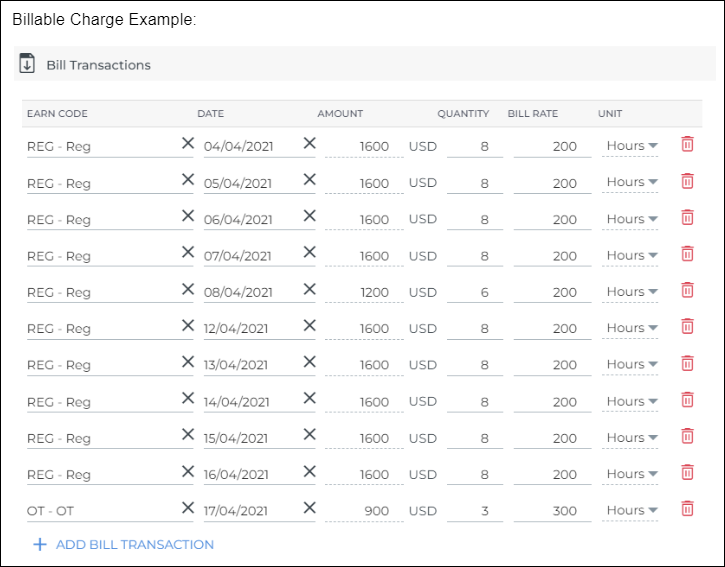
Task: Click the Bill Transactions download icon
Action: click(x=27, y=63)
